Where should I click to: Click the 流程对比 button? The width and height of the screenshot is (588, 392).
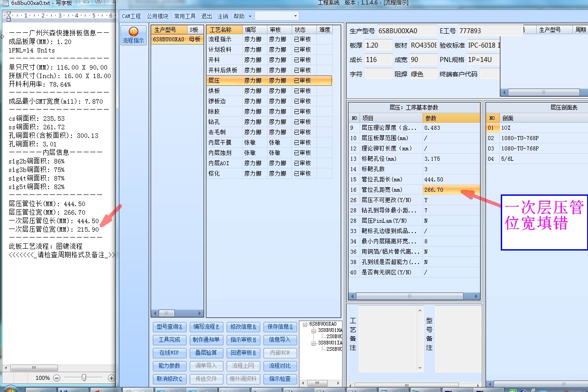coord(280,366)
